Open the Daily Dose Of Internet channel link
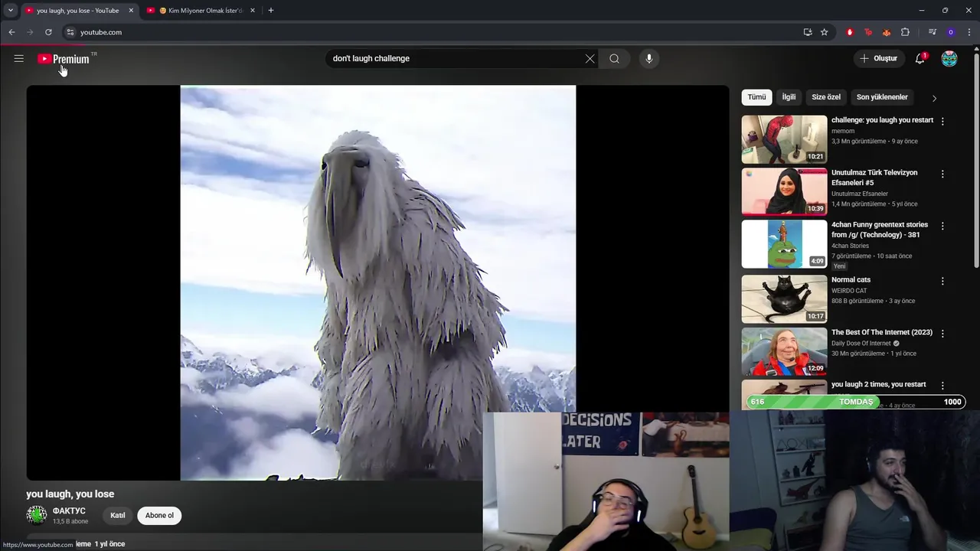Screen dimensions: 980x551 tap(861, 344)
